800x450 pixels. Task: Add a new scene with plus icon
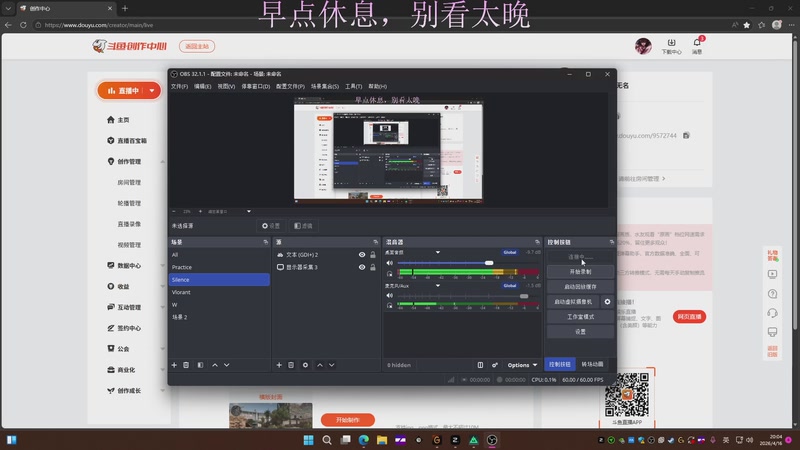[x=174, y=365]
